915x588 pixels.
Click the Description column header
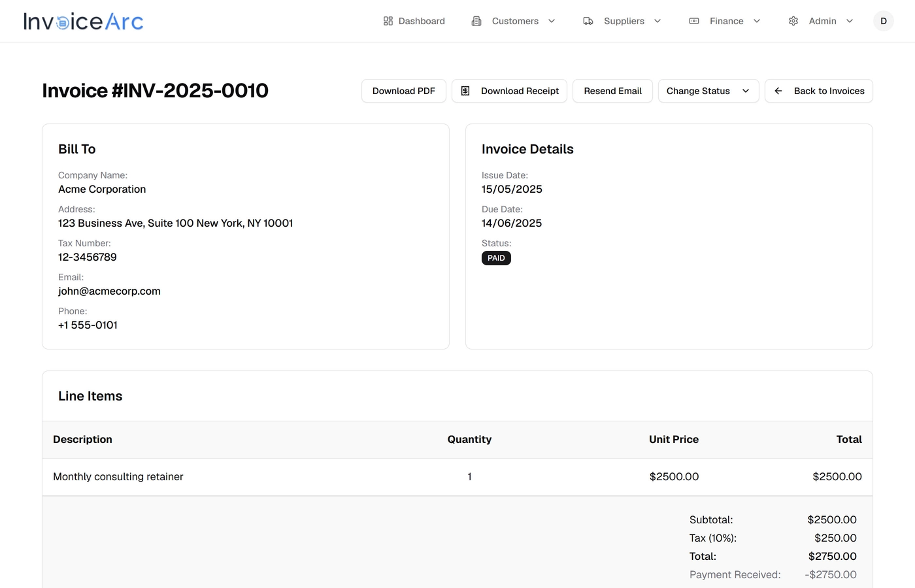[82, 440]
